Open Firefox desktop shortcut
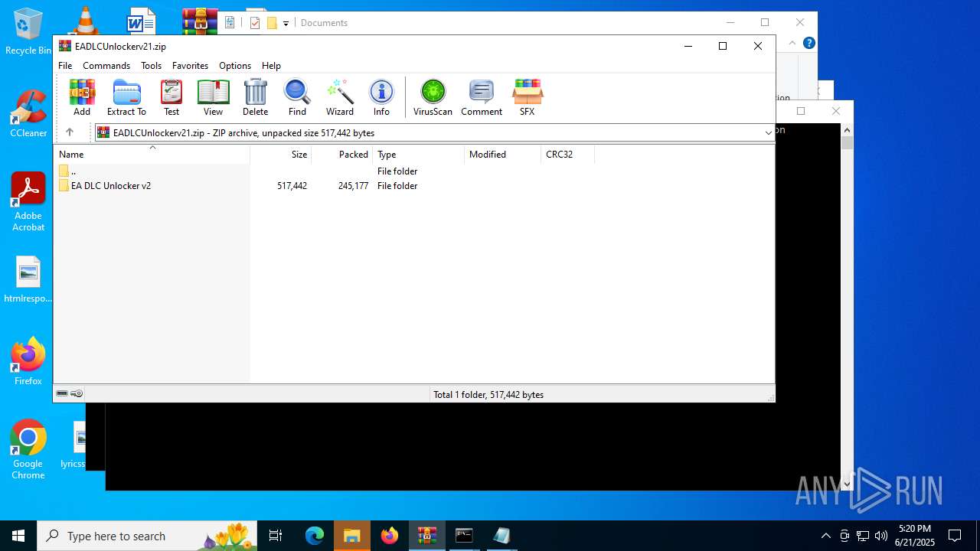 28,360
